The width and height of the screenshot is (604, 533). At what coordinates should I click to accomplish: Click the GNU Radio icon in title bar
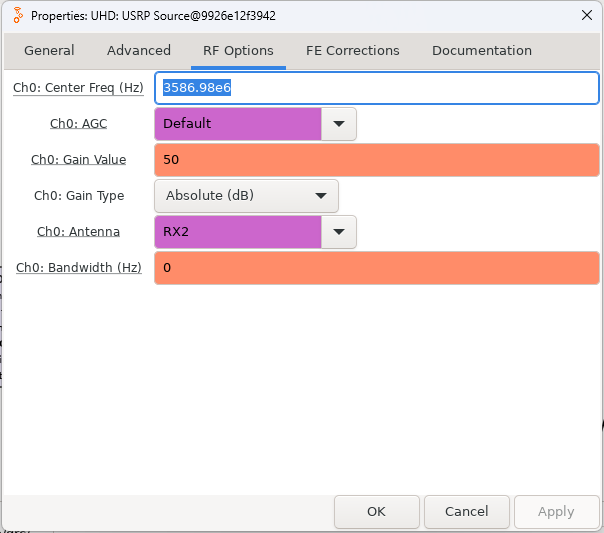point(18,15)
